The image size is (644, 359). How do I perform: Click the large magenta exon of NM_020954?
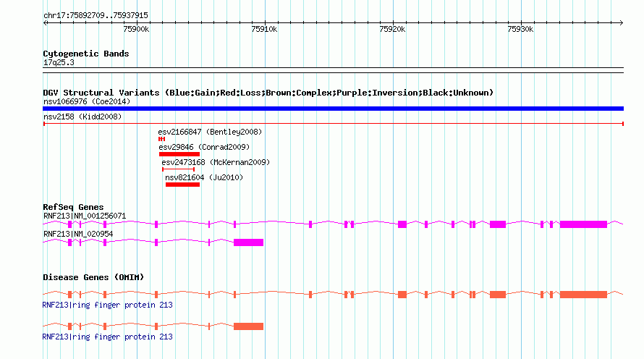pos(248,242)
